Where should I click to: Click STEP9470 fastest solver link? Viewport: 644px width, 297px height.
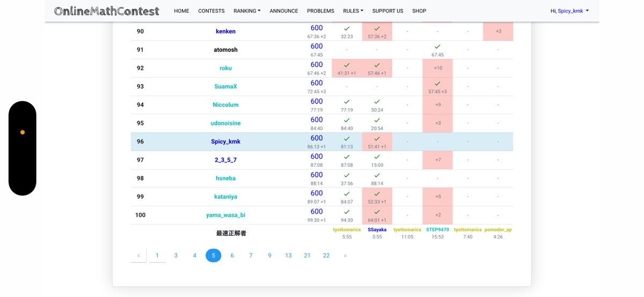click(437, 229)
